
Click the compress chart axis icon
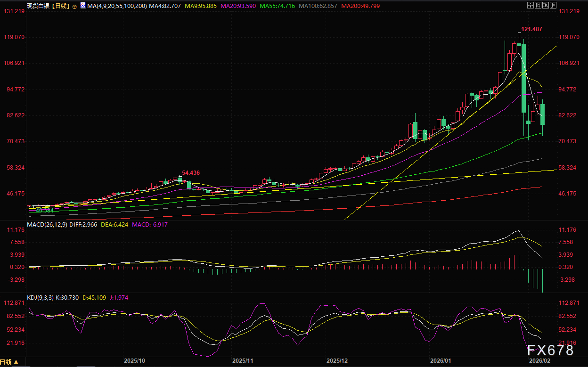539,5
